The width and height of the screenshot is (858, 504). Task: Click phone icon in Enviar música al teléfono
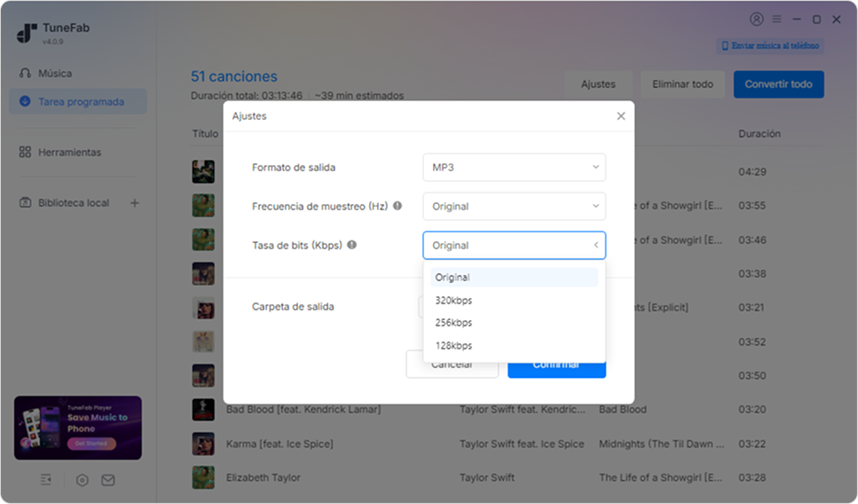[x=725, y=46]
